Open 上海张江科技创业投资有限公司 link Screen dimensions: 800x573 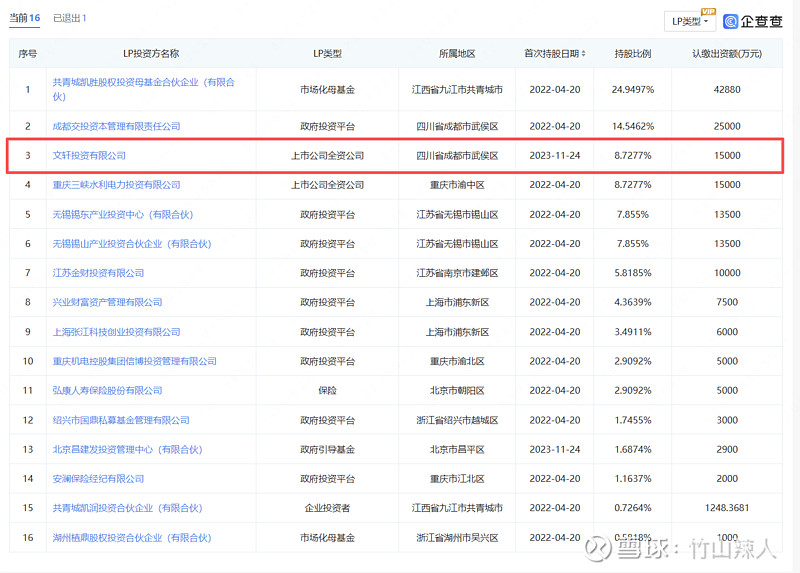[x=116, y=332]
